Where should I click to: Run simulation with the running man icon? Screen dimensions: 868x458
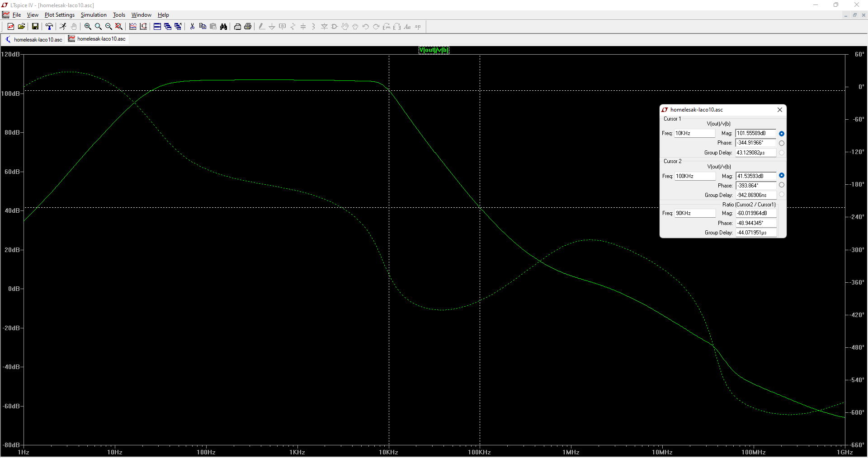tap(63, 27)
